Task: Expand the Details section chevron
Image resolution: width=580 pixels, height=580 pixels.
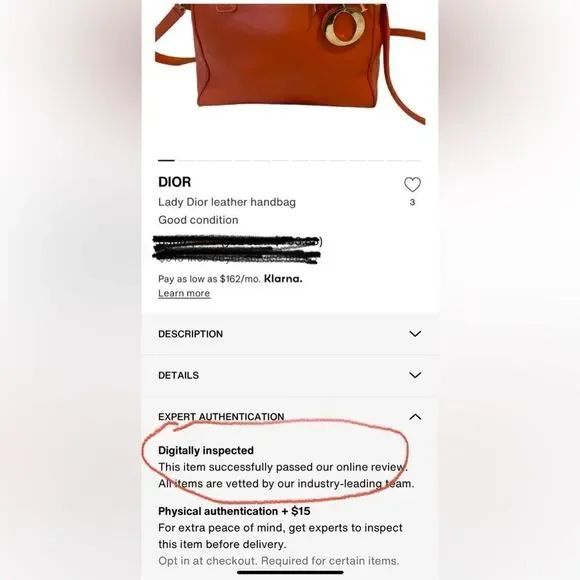Action: point(415,375)
